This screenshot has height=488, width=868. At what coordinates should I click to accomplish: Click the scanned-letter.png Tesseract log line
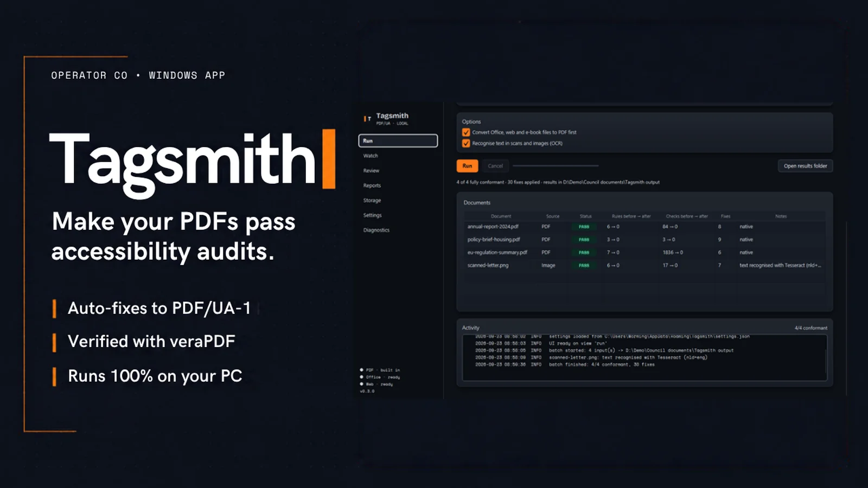(591, 357)
